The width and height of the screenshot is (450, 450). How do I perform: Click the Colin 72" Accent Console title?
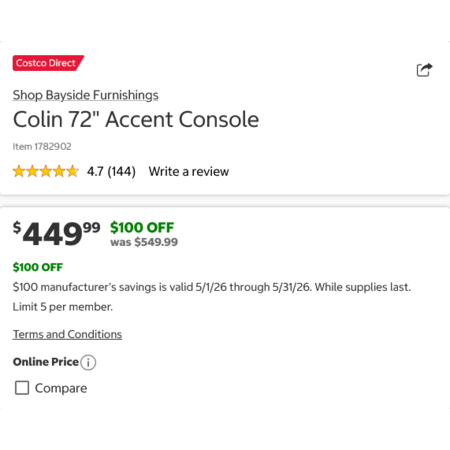pos(136,119)
